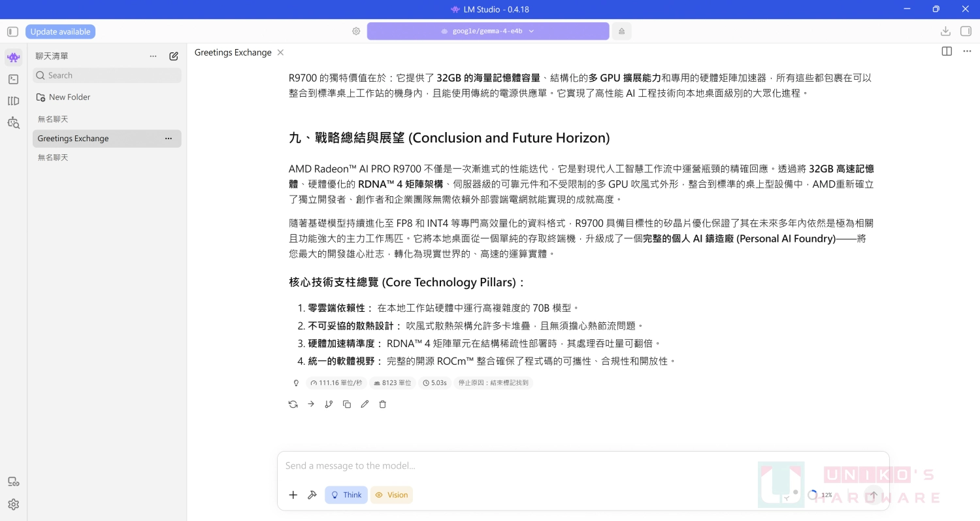Click the message input field
The width and height of the screenshot is (980, 521).
tap(583, 466)
